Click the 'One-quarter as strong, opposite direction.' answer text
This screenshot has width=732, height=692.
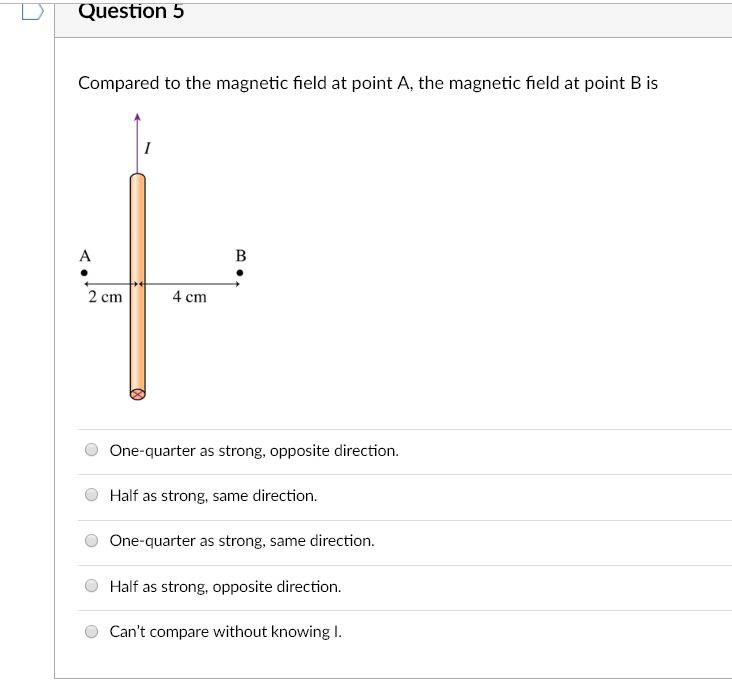pyautogui.click(x=254, y=451)
